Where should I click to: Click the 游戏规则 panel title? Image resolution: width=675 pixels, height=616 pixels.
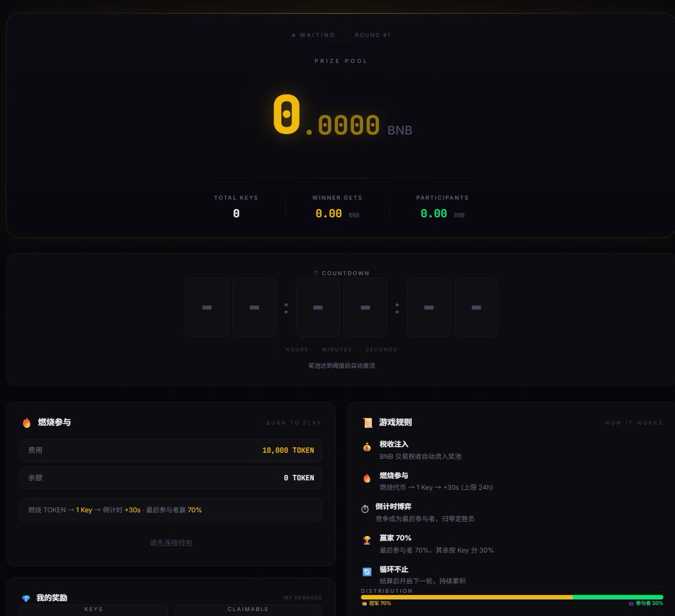pos(395,423)
